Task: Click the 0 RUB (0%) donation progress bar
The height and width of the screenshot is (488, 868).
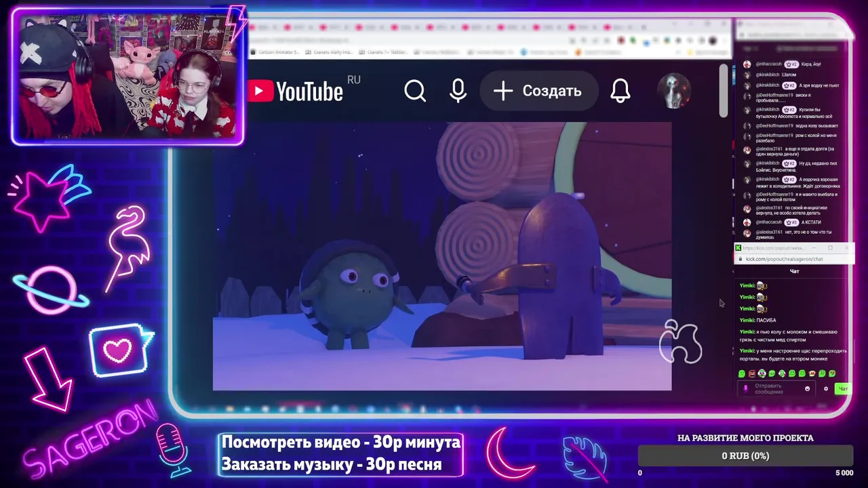Action: coord(745,456)
